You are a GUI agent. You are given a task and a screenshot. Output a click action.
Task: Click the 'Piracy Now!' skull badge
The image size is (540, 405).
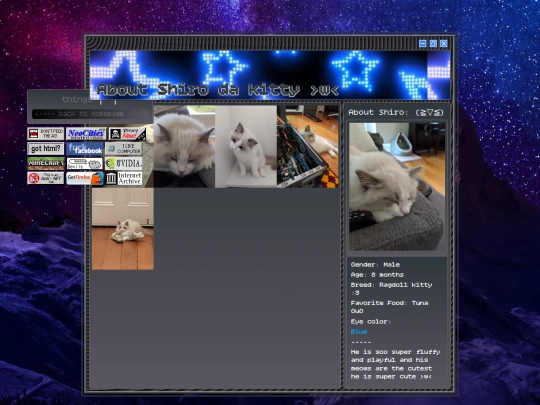point(127,134)
